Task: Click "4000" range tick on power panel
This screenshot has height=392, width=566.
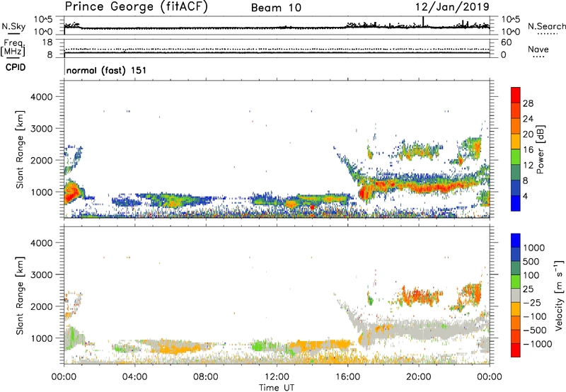Action: point(42,97)
